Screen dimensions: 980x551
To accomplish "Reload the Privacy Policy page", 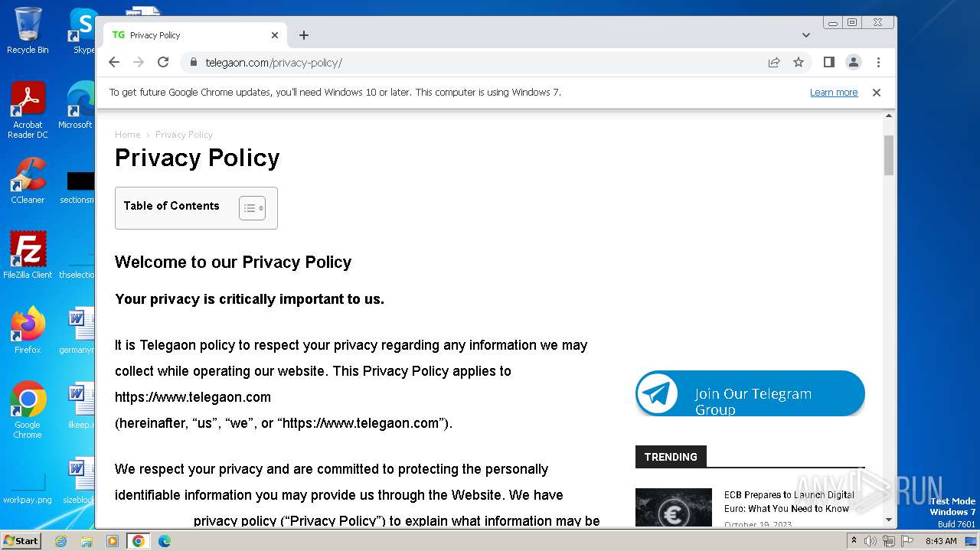I will 163,63.
